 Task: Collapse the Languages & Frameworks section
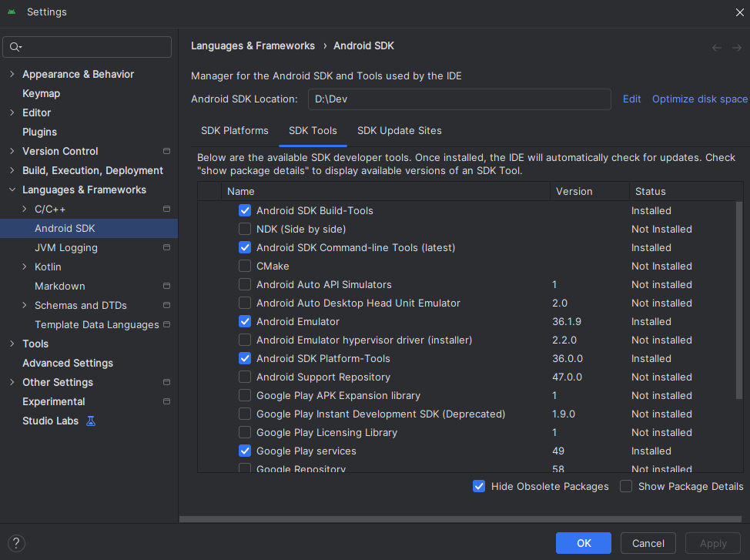click(x=12, y=189)
